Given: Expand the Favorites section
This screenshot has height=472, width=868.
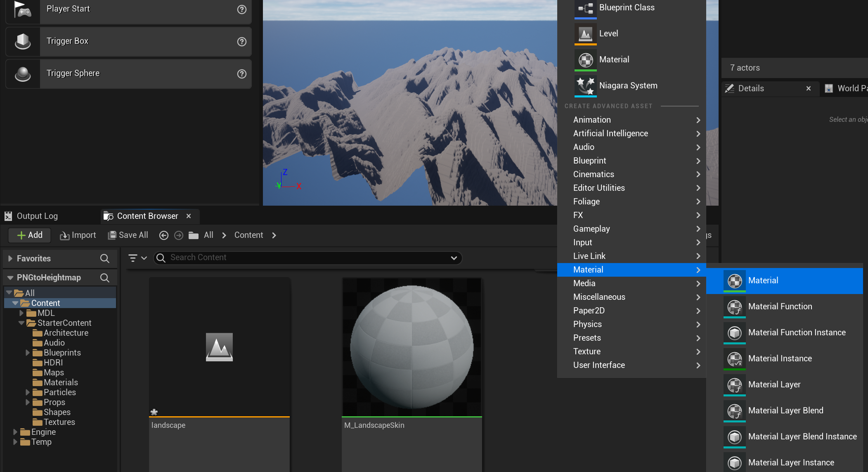Looking at the screenshot, I should pos(10,259).
